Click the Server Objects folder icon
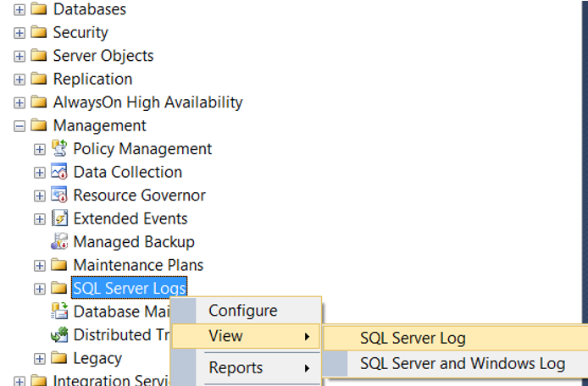 39,55
